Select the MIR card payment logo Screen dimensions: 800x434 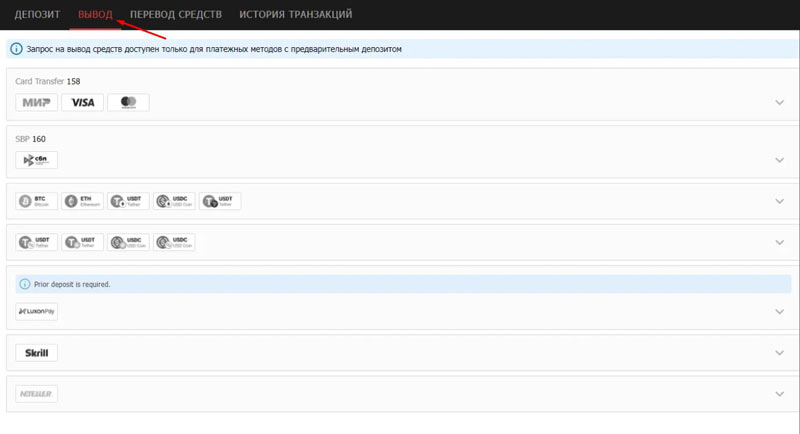pyautogui.click(x=37, y=102)
